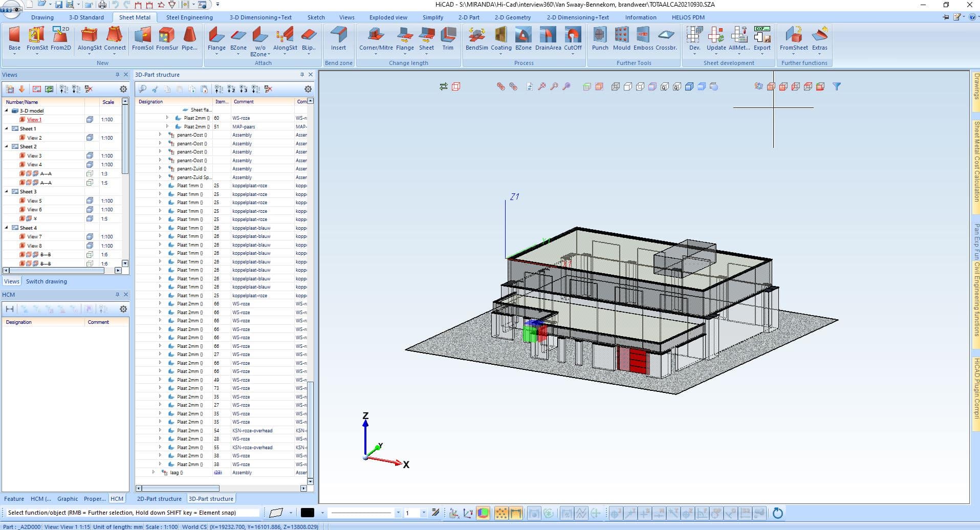980x530 pixels.
Task: Expand the laag assembly node
Action: pyautogui.click(x=153, y=473)
